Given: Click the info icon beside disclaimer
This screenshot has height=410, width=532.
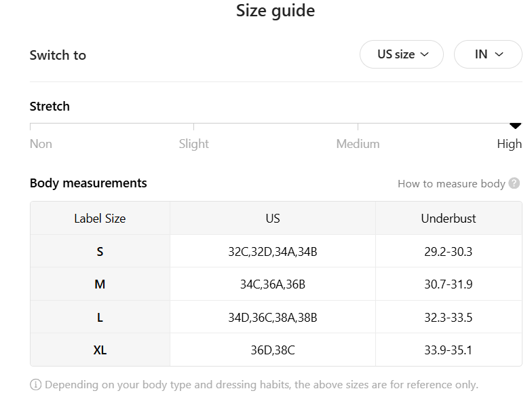Looking at the screenshot, I should pyautogui.click(x=36, y=385).
